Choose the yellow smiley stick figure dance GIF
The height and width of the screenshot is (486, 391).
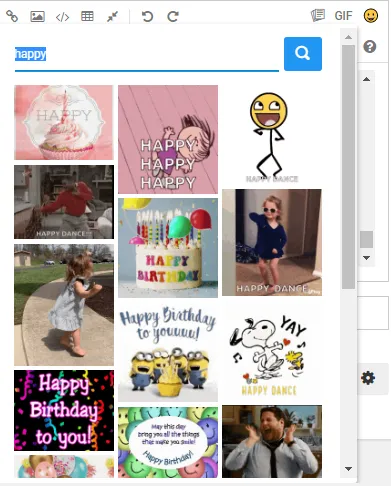click(x=272, y=135)
